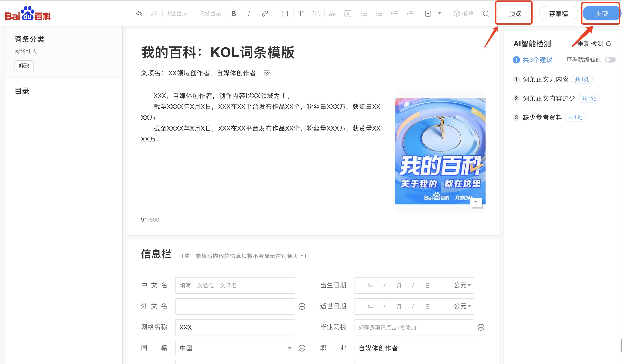The image size is (622, 364).
Task: Click the undo arrow icon
Action: pyautogui.click(x=139, y=14)
